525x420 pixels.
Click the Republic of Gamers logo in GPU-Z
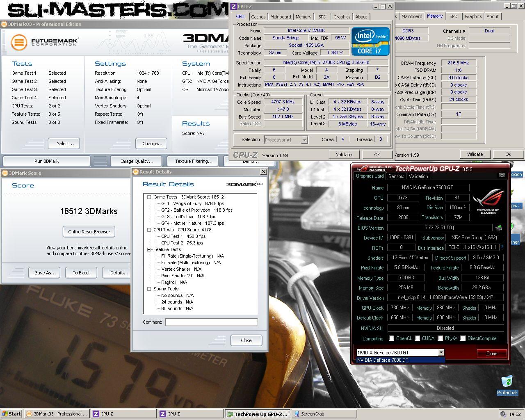(488, 201)
